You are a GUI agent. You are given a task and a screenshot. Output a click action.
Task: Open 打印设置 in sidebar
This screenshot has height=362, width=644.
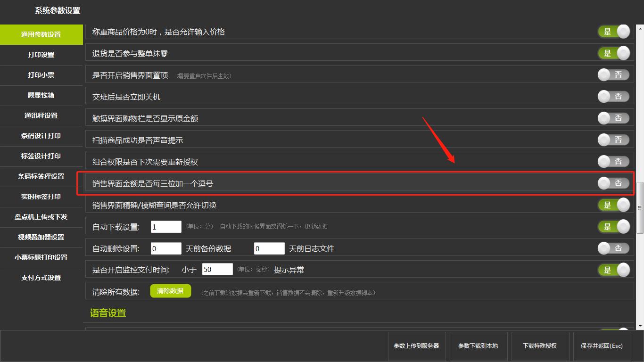pos(41,55)
